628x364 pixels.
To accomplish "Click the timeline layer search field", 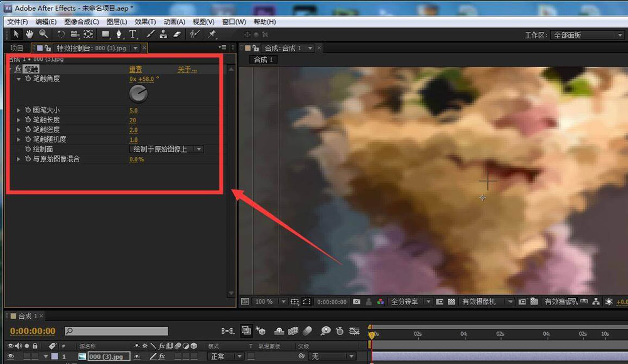I will pyautogui.click(x=116, y=331).
